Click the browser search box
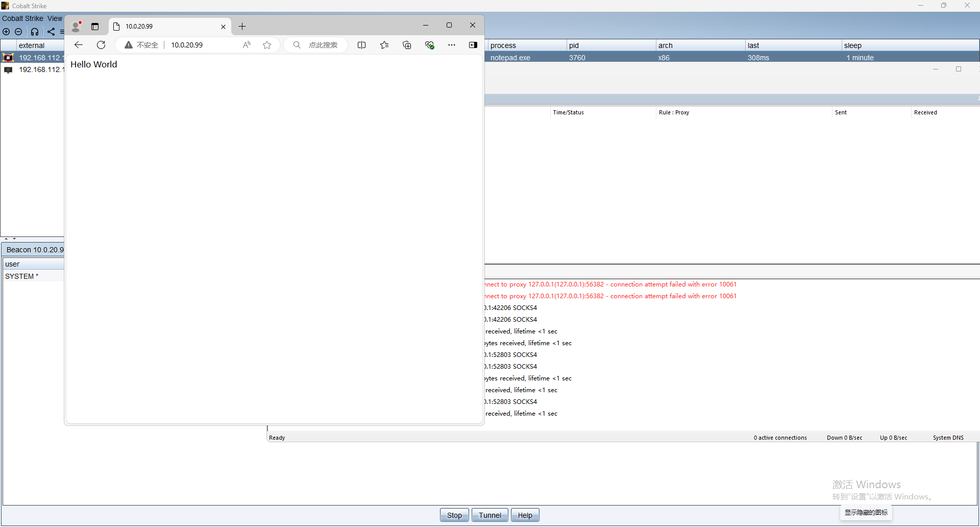 click(315, 45)
